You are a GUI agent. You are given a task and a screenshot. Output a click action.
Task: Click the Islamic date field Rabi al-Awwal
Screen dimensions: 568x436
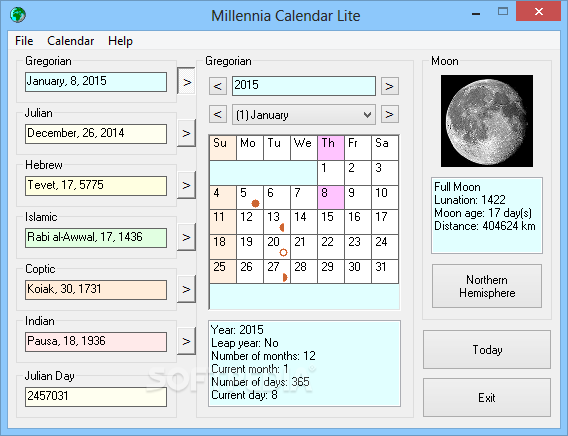96,238
